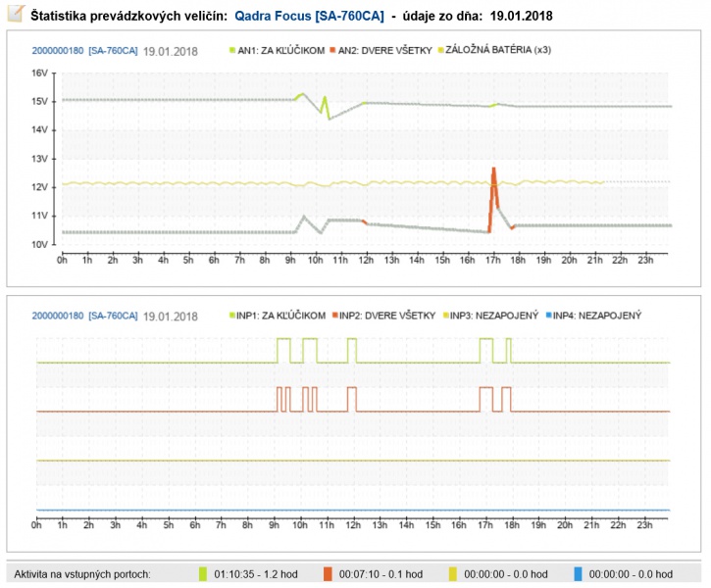Toggle INP4: NEZAPOJENÝ legend entry

(x=593, y=316)
